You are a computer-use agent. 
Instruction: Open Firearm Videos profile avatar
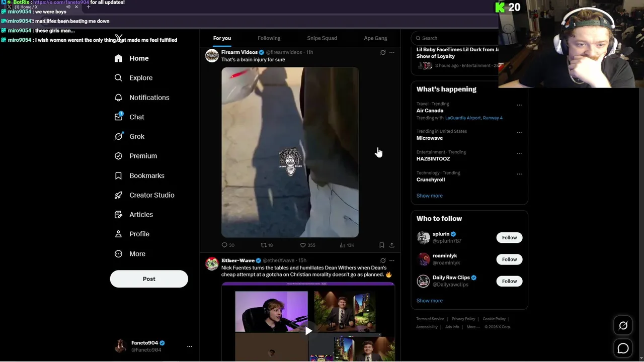(x=212, y=56)
